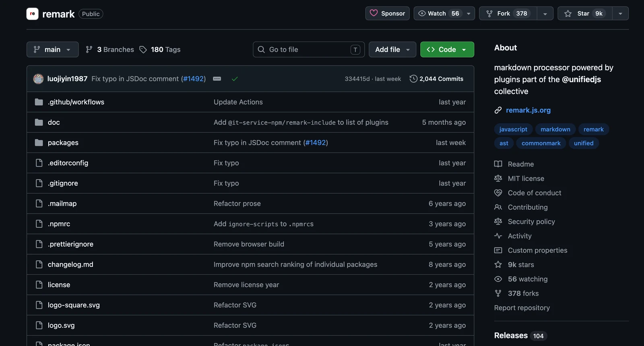644x346 pixels.
Task: Open the logo-square.svg file
Action: tap(74, 305)
